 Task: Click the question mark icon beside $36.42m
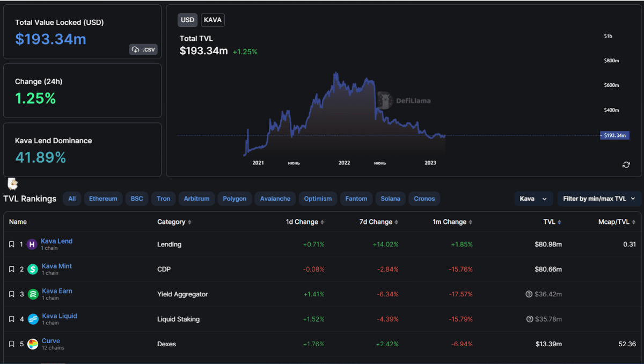(x=530, y=294)
